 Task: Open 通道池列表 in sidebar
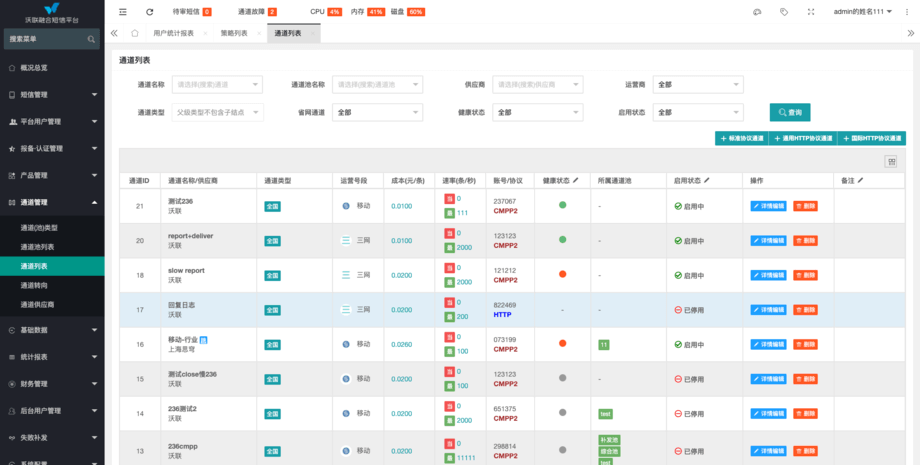[x=52, y=247]
